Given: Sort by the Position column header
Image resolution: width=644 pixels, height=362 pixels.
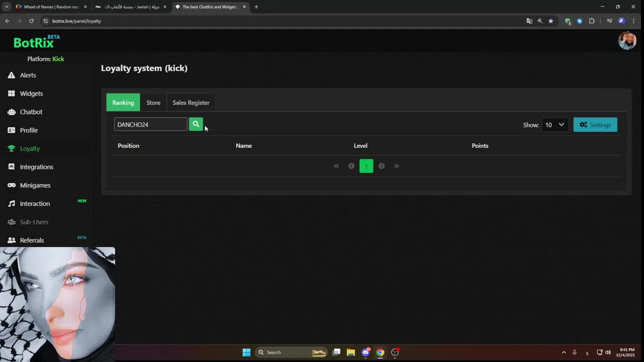Looking at the screenshot, I should click(128, 146).
